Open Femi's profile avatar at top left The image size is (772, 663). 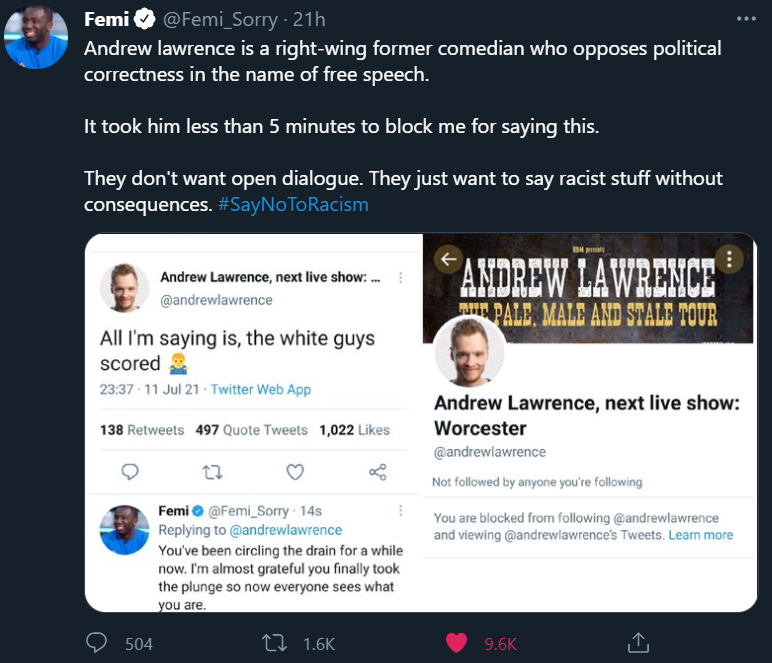[x=35, y=37]
